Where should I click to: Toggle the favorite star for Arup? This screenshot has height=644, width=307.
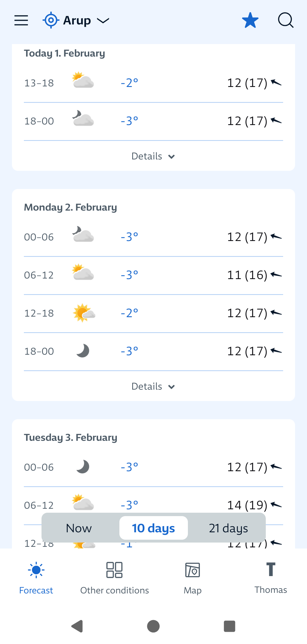coord(250,20)
